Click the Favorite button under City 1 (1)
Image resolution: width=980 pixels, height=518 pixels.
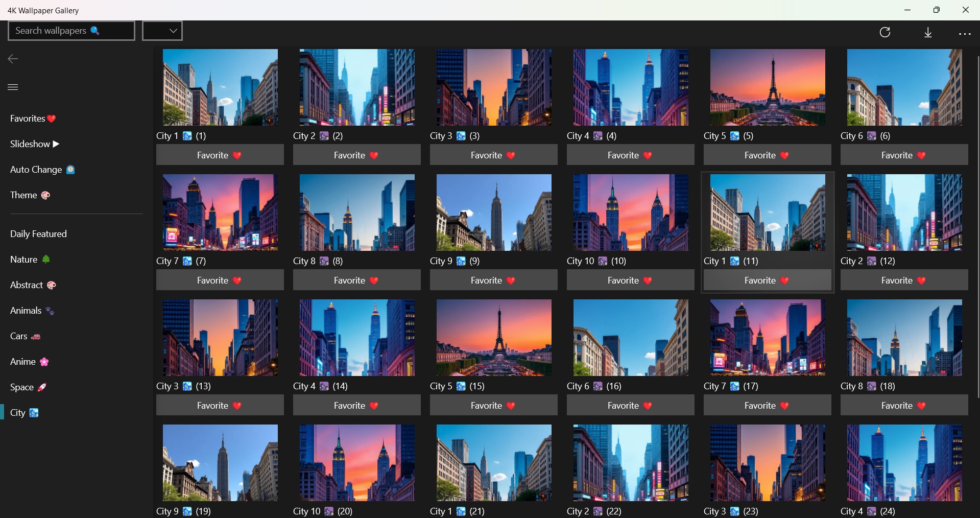pyautogui.click(x=220, y=155)
